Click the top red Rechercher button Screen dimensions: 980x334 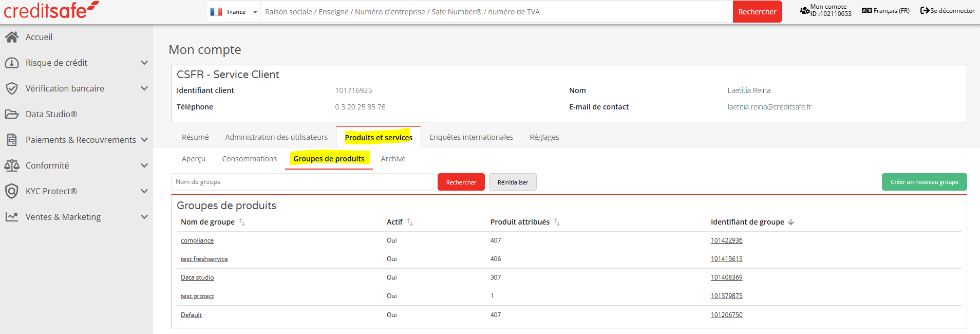757,12
